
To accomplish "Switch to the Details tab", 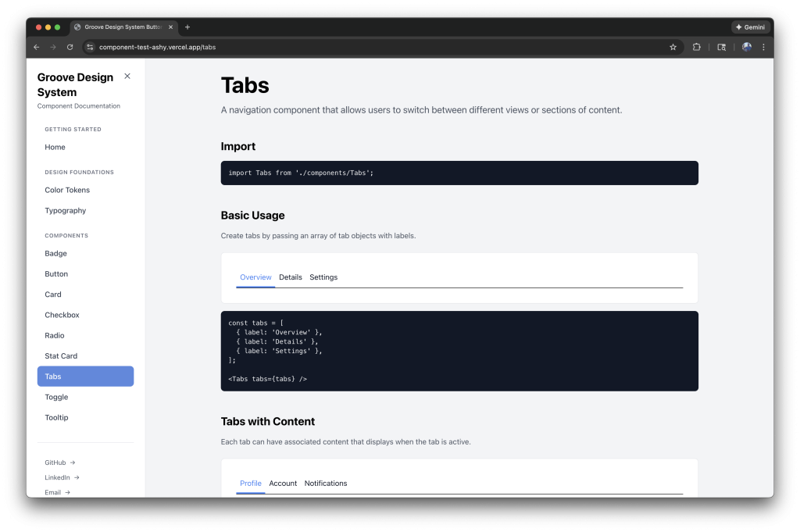I will tap(291, 277).
